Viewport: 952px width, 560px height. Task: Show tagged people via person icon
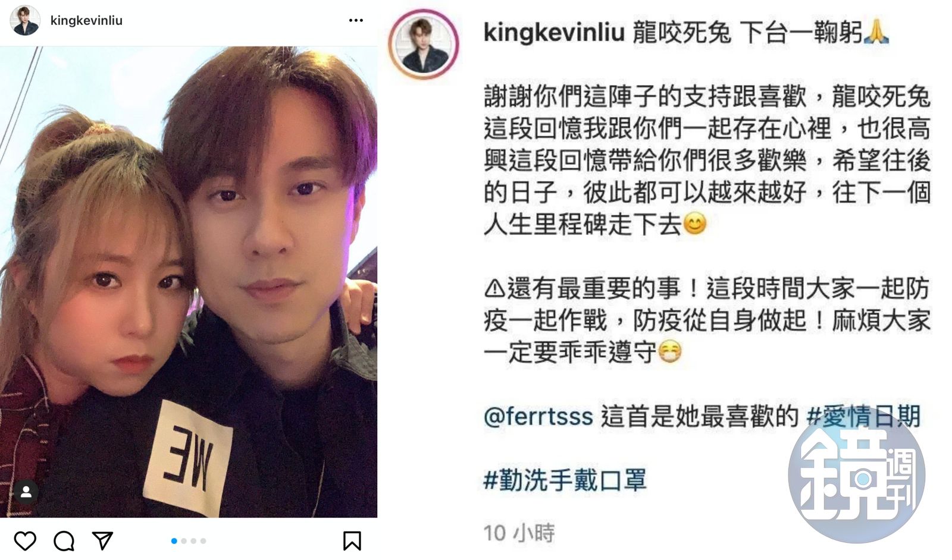26,492
